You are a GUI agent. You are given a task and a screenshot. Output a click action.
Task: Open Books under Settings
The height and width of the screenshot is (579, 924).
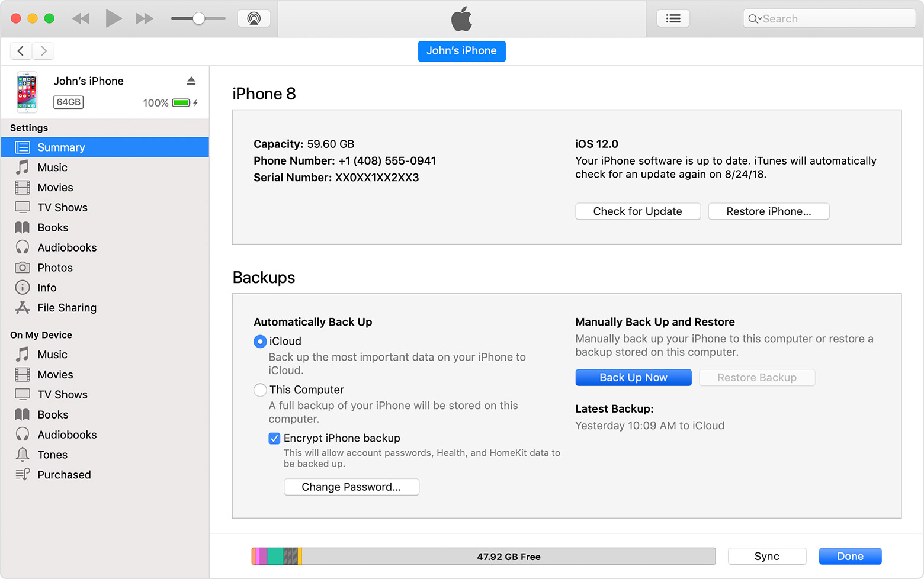[x=105, y=228]
